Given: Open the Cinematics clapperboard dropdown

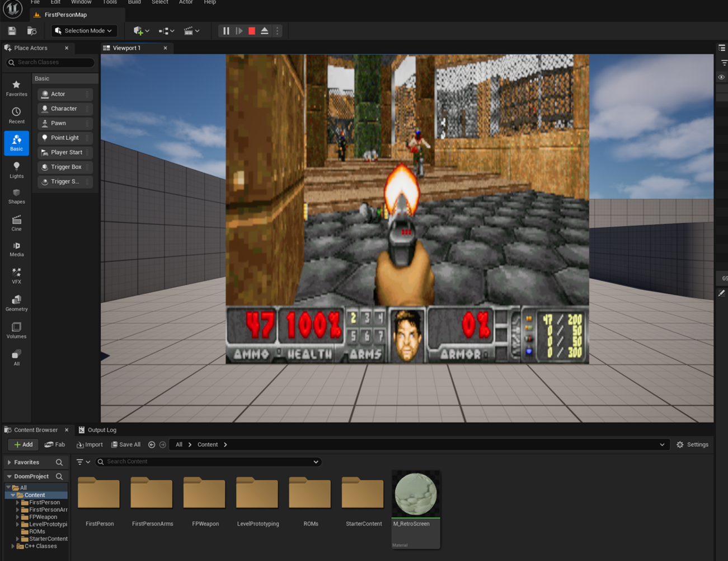Looking at the screenshot, I should pyautogui.click(x=191, y=31).
